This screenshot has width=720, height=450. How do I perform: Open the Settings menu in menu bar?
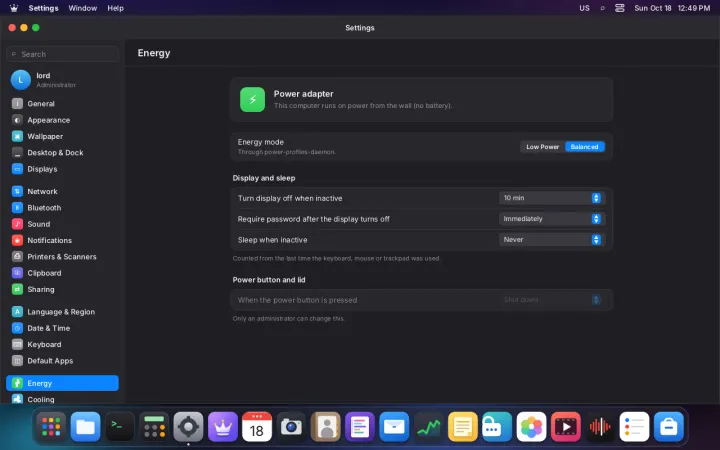click(x=43, y=8)
